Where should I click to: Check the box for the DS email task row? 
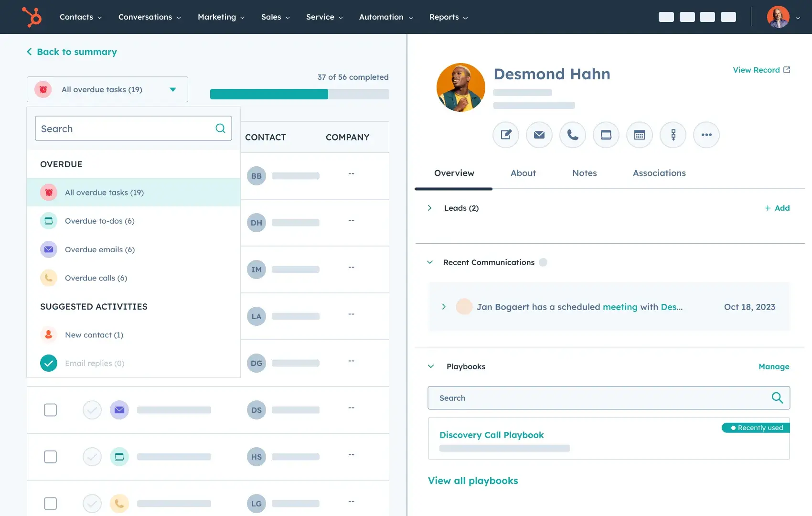pyautogui.click(x=50, y=410)
